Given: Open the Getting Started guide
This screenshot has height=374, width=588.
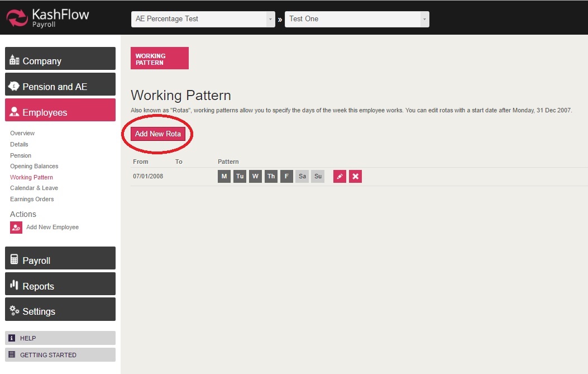Looking at the screenshot, I should pyautogui.click(x=60, y=355).
